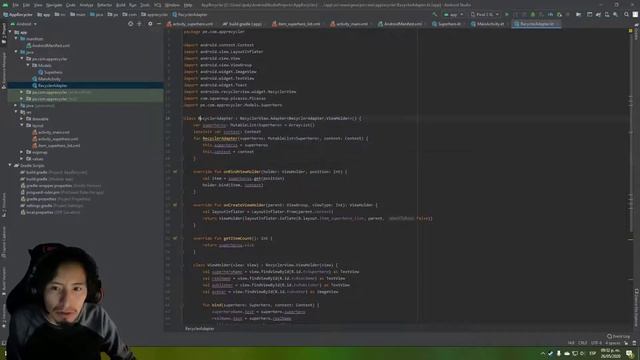Switch to activity_main.xml editor tab
640x360 pixels.
[349, 24]
